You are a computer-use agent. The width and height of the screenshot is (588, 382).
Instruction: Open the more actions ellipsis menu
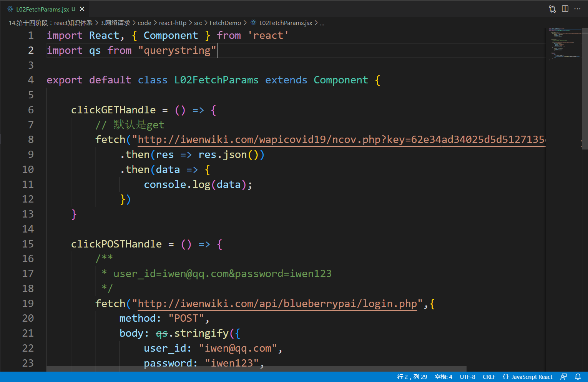coord(577,9)
